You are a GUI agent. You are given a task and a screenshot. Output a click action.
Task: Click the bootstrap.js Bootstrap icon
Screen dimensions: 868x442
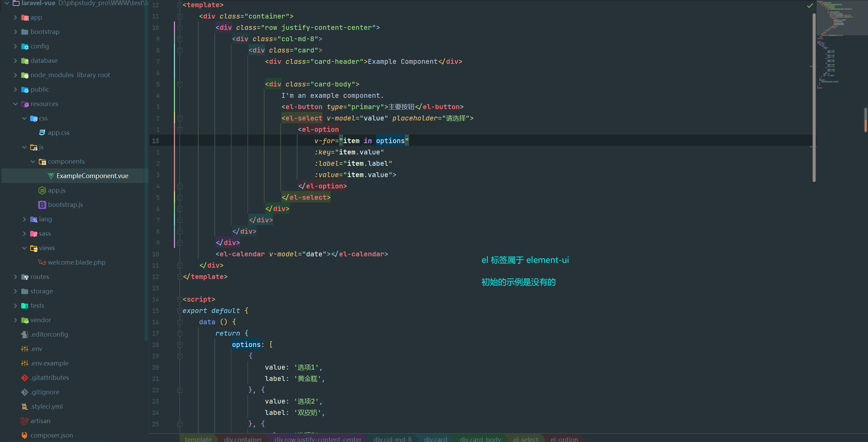[x=42, y=205]
